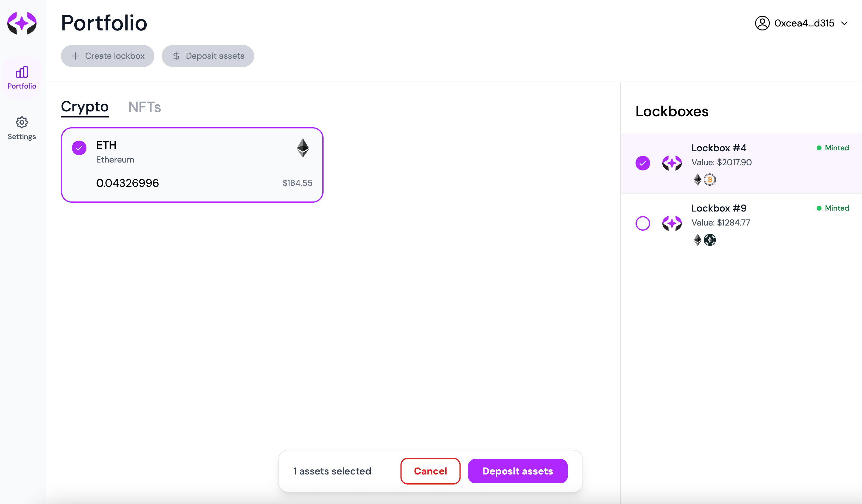Click the Ethereum token icon in Lockbox #4
This screenshot has height=504, width=862.
tap(697, 180)
